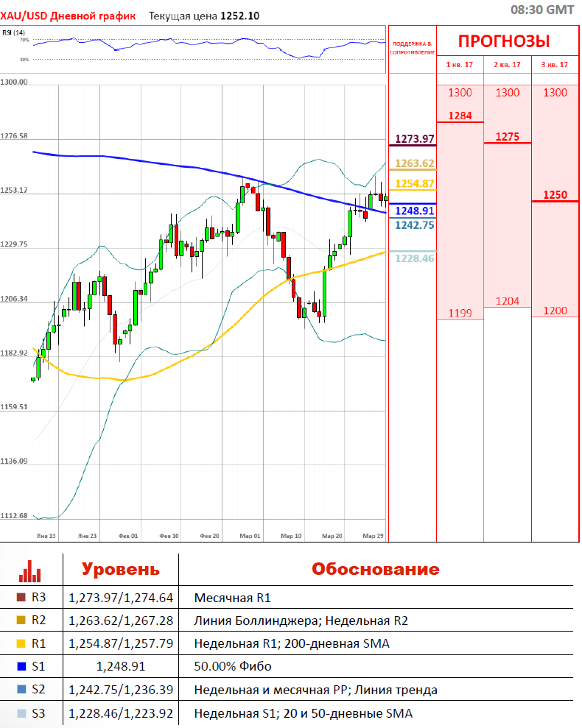Click the 'Уровень' table column header

[120, 570]
